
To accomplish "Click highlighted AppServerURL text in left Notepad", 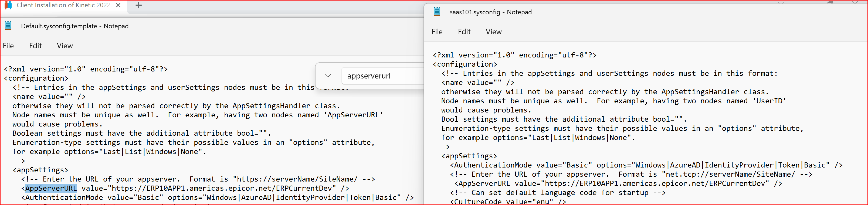I will click(x=51, y=188).
